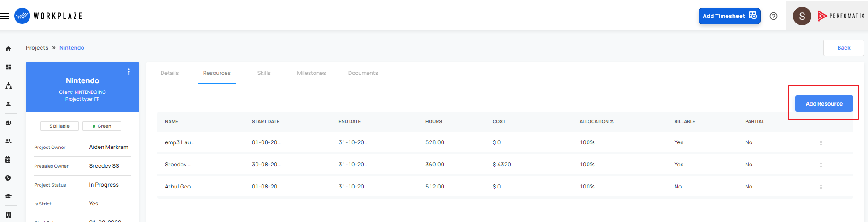Screen dimensions: 868x222
Task: Click the HOURS column header
Action: click(434, 122)
